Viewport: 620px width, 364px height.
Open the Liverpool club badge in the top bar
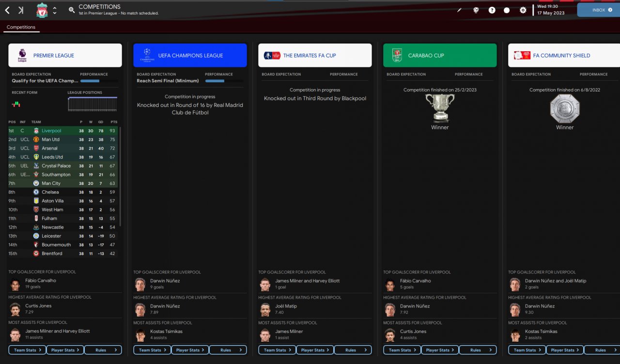point(42,10)
